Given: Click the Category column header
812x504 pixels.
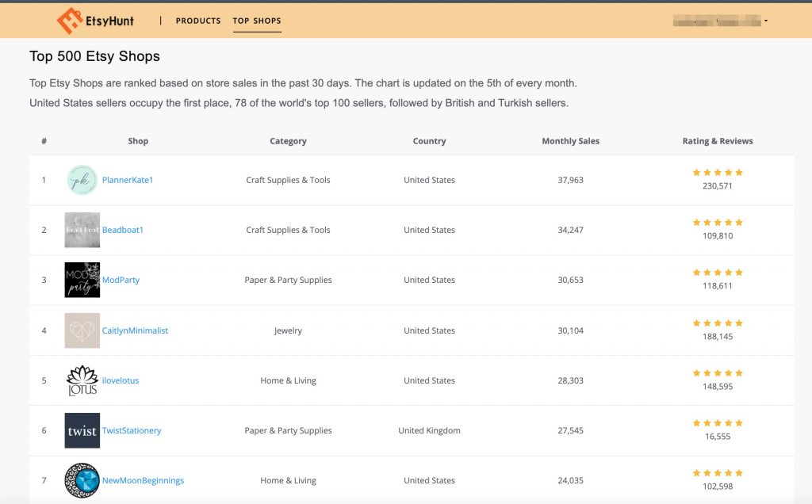Looking at the screenshot, I should tap(289, 141).
